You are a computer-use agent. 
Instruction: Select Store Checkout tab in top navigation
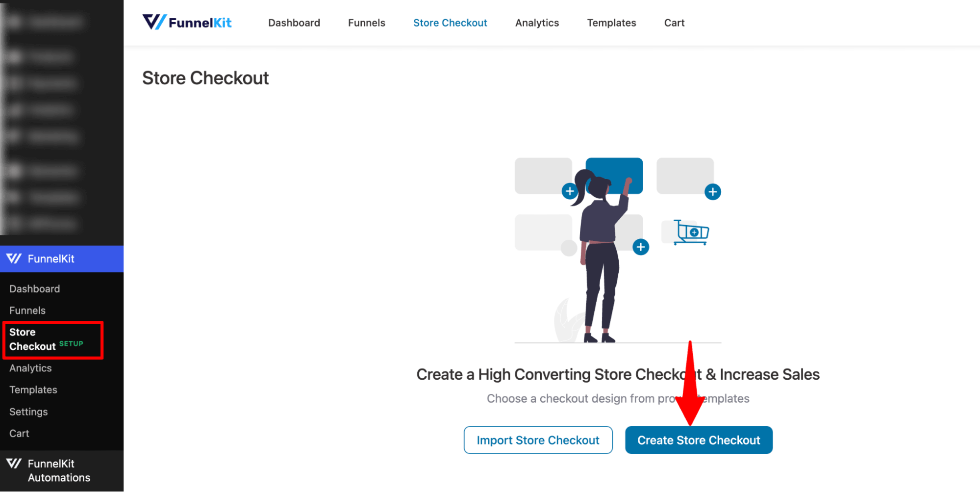[x=450, y=23]
